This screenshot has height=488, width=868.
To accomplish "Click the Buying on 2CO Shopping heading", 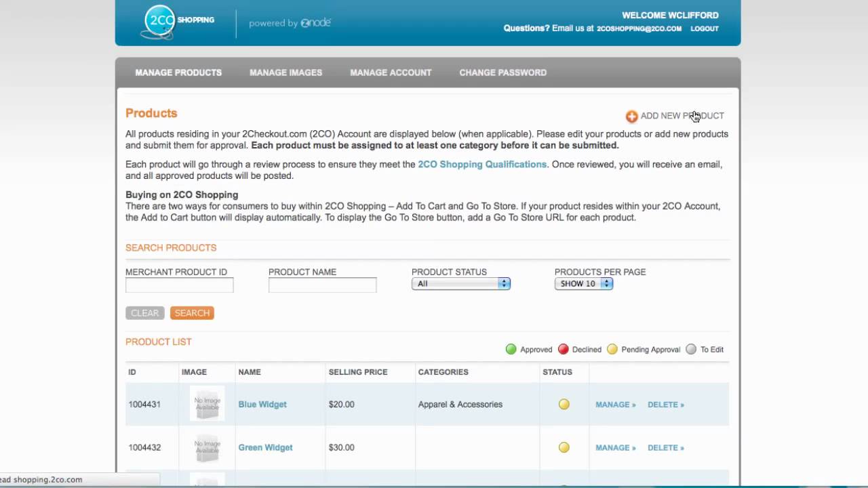I will (182, 195).
